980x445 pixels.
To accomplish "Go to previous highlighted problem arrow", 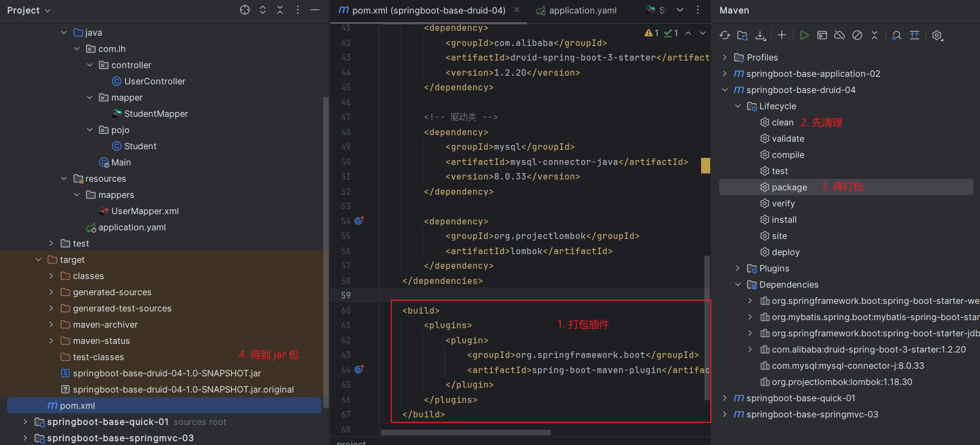I will [x=688, y=33].
